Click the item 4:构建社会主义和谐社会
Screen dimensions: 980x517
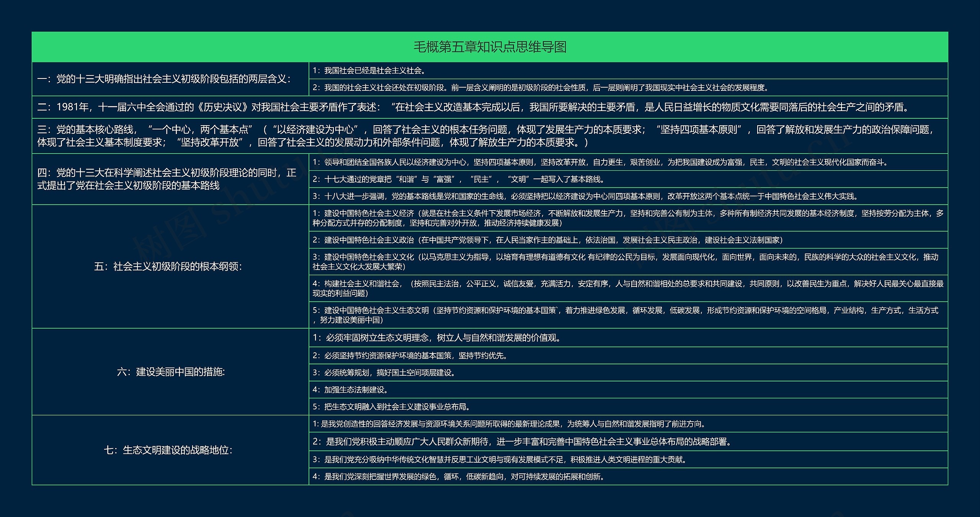tap(628, 288)
